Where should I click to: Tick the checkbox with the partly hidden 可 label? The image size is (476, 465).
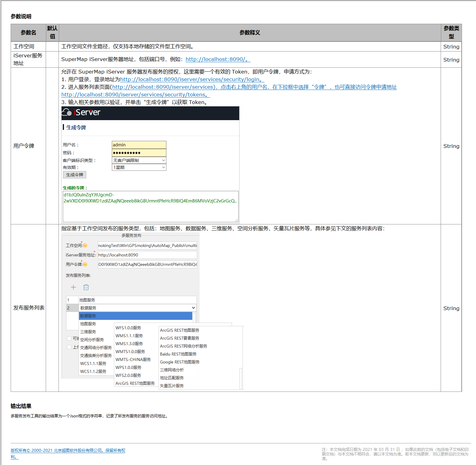click(69, 338)
